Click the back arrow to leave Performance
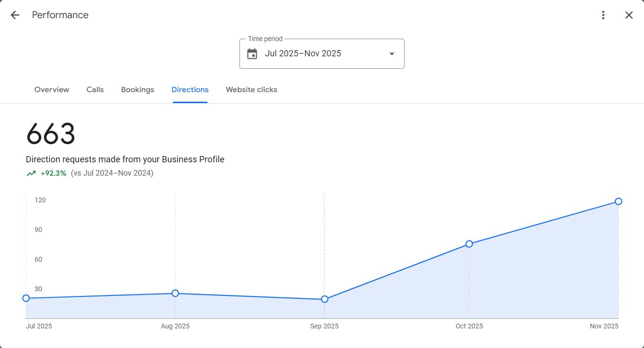The image size is (644, 348). coord(15,15)
